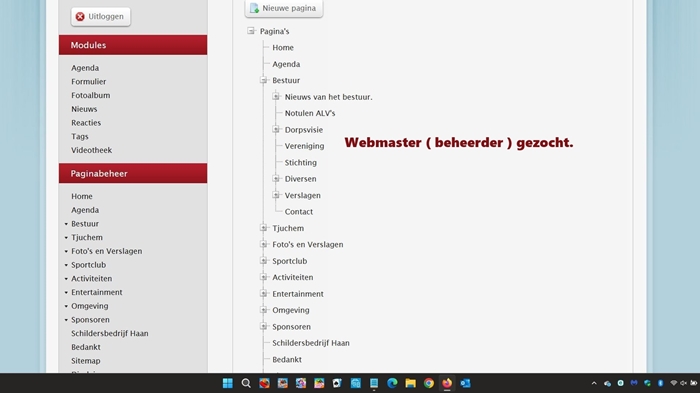700x393 pixels.
Task: Click the Uitloggen red cross icon
Action: point(80,17)
